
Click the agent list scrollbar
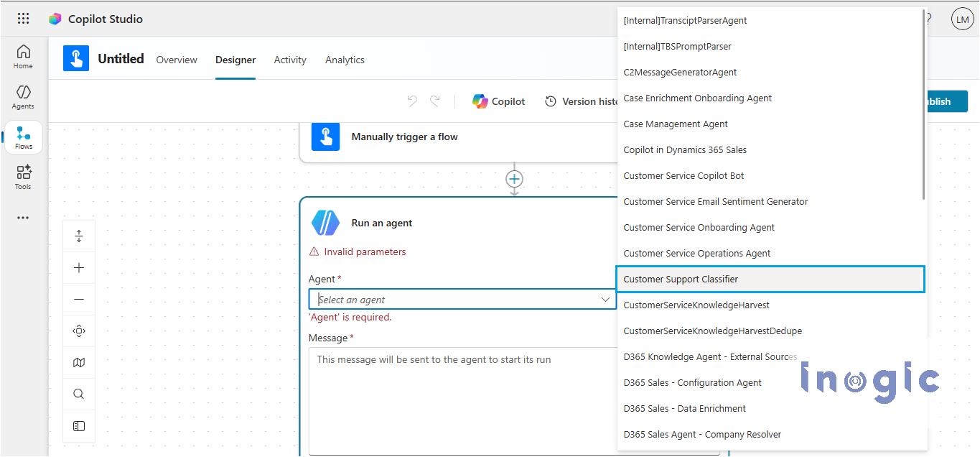(924, 105)
